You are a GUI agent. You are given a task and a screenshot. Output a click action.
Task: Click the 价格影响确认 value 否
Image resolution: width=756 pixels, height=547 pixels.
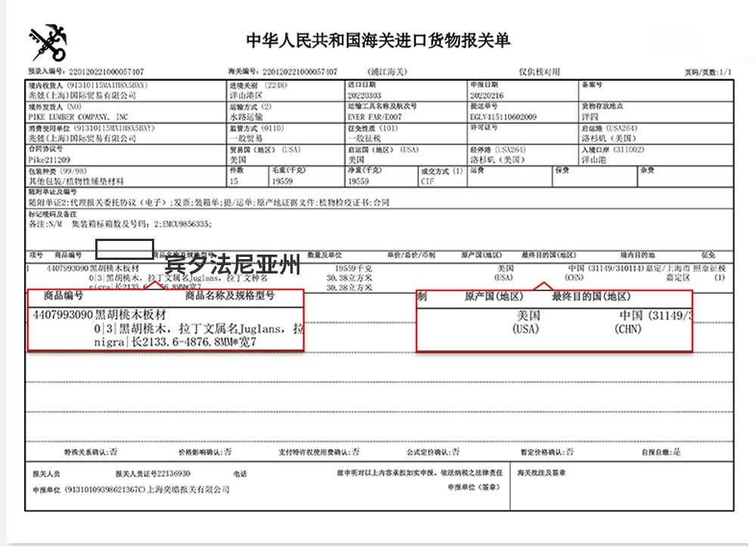pos(228,452)
